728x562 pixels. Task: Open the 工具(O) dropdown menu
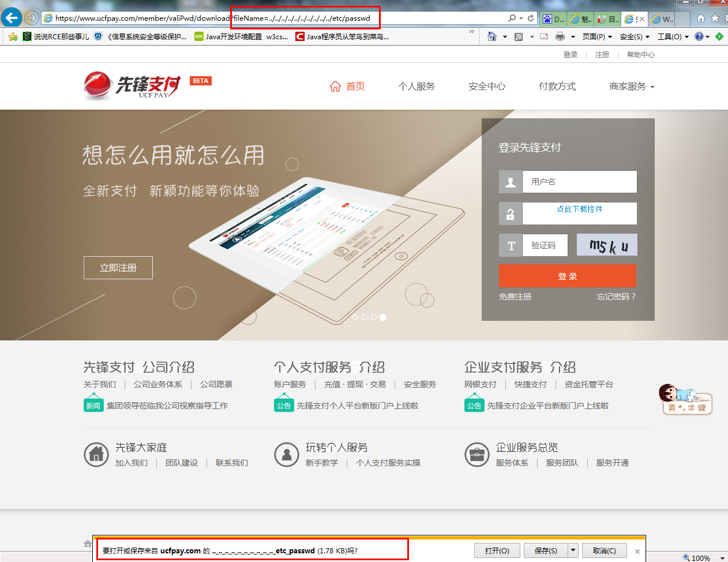673,37
